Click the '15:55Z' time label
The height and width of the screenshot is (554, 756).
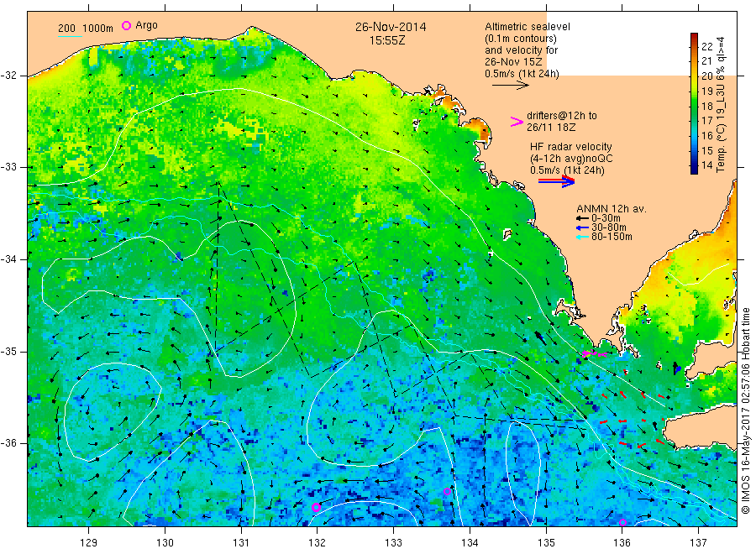387,41
